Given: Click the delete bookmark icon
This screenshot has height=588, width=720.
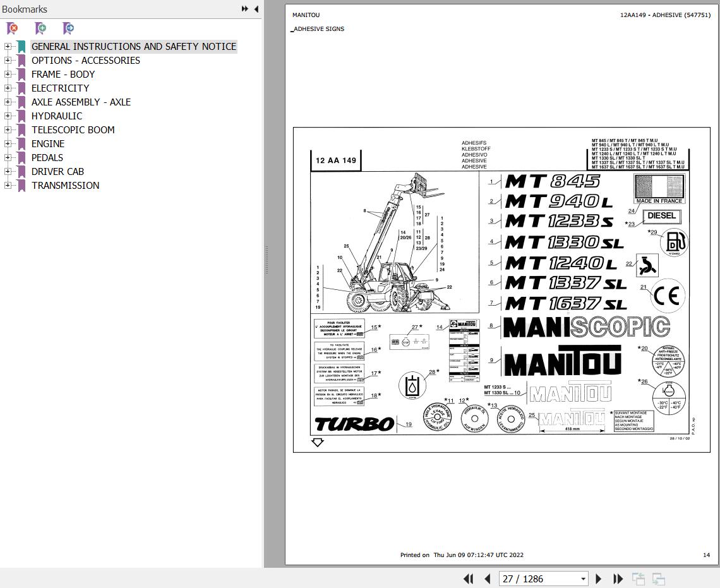Looking at the screenshot, I should point(13,28).
